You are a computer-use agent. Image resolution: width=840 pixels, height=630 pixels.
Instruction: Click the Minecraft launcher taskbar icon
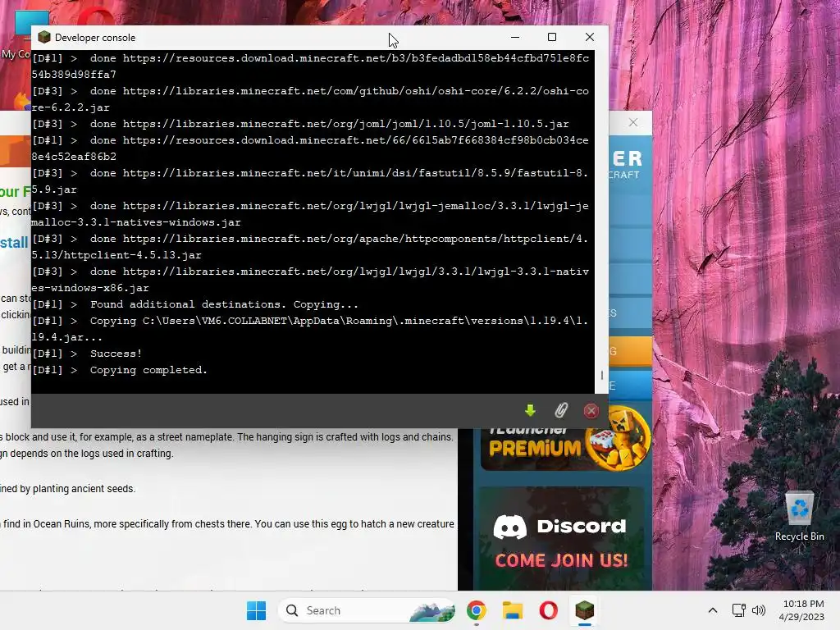pos(584,610)
